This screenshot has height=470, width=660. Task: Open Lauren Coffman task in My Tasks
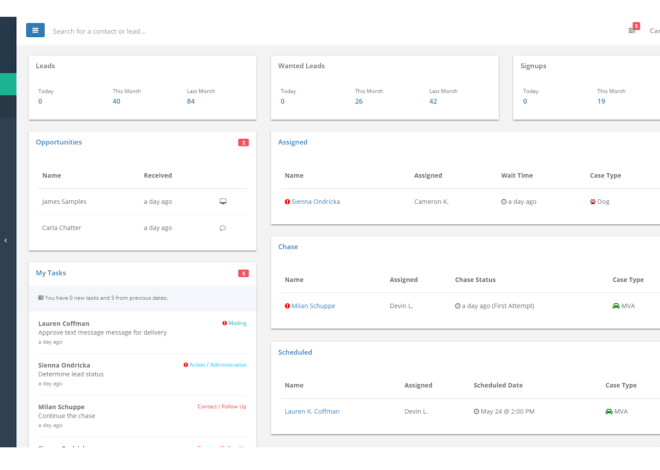[142, 332]
